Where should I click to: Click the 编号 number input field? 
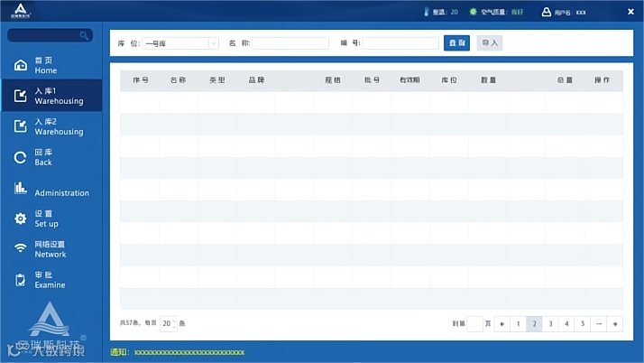pyautogui.click(x=400, y=43)
